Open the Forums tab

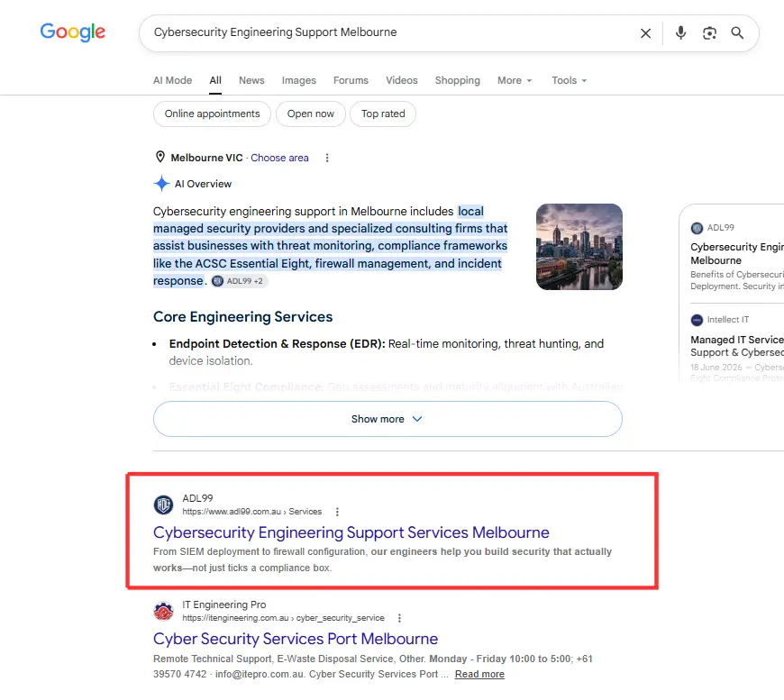pyautogui.click(x=351, y=80)
